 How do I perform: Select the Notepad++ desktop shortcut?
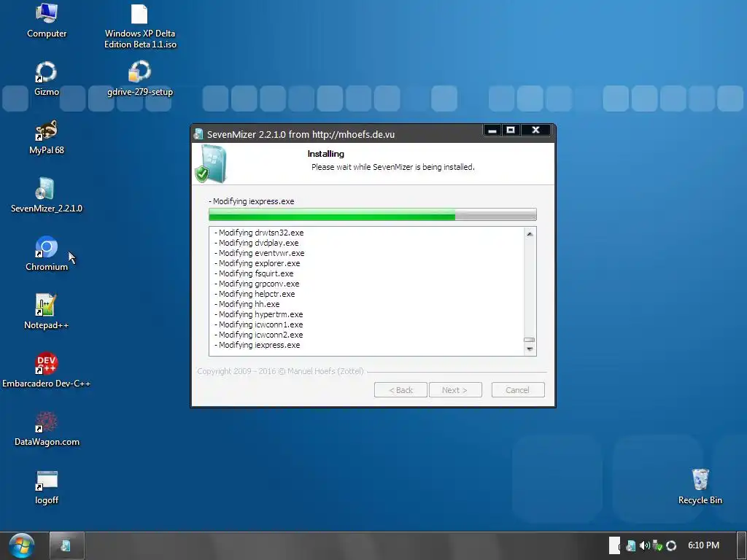(x=46, y=312)
